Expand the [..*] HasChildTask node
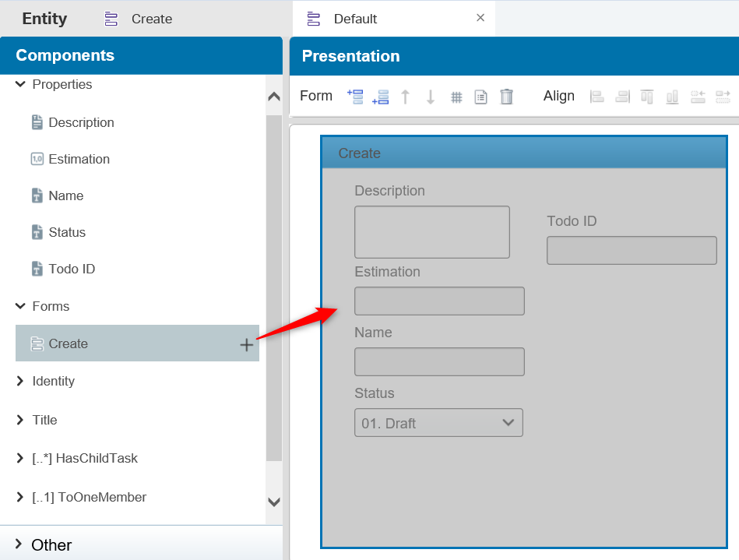This screenshot has height=560, width=739. click(x=19, y=458)
